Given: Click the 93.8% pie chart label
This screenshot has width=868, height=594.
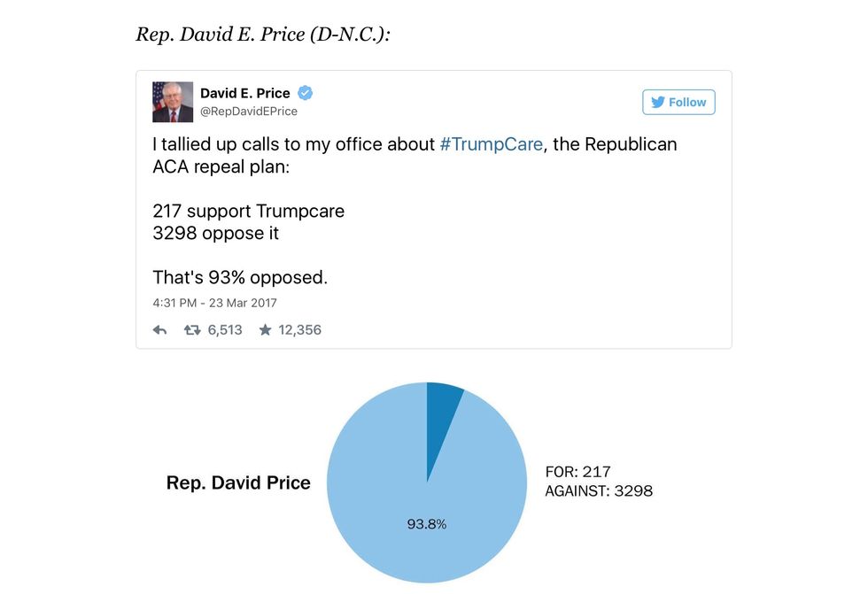Looking at the screenshot, I should 427,524.
